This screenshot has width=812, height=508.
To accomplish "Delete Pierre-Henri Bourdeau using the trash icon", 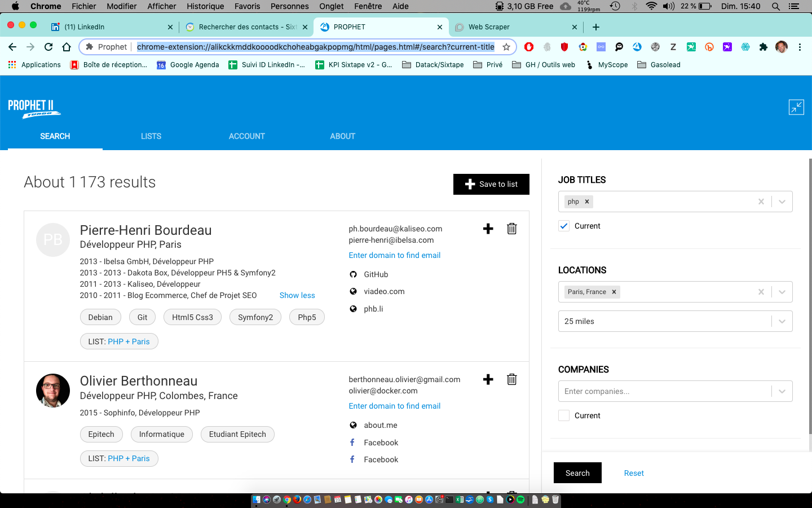I will click(511, 229).
